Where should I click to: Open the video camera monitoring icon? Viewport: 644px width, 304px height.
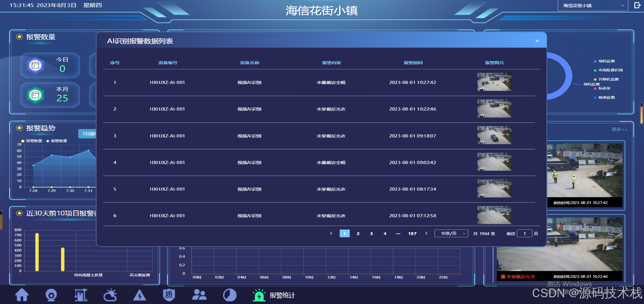coord(51,295)
